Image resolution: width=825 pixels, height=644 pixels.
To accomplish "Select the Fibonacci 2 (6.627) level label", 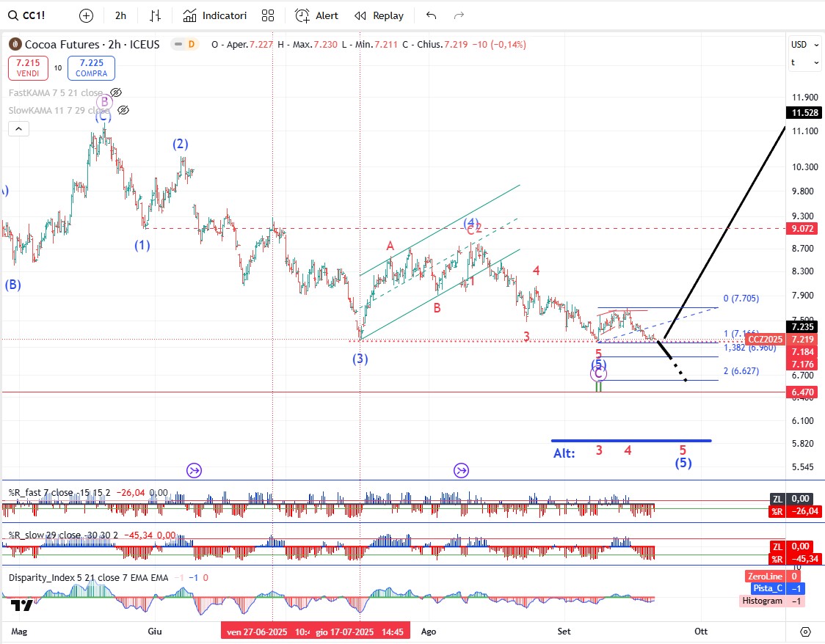I will point(741,370).
